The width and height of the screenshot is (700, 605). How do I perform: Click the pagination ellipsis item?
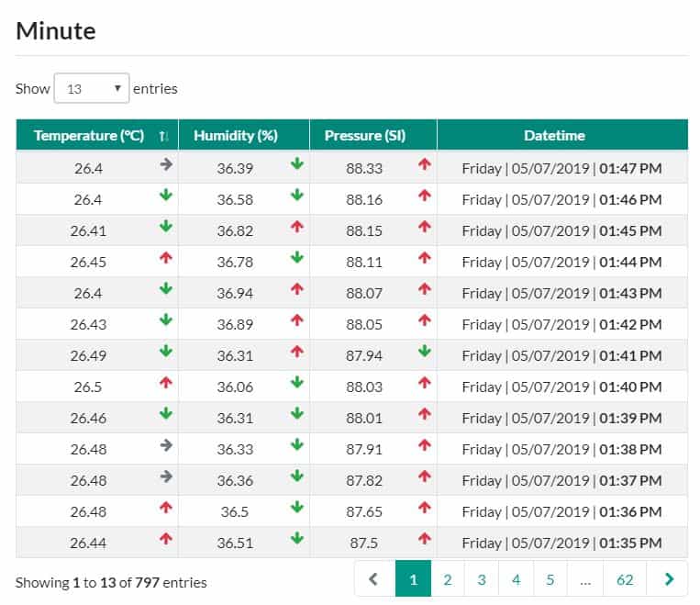click(x=584, y=579)
